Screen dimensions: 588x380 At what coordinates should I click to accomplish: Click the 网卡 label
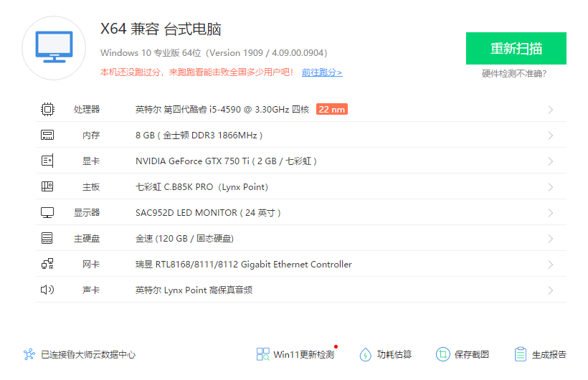(91, 265)
